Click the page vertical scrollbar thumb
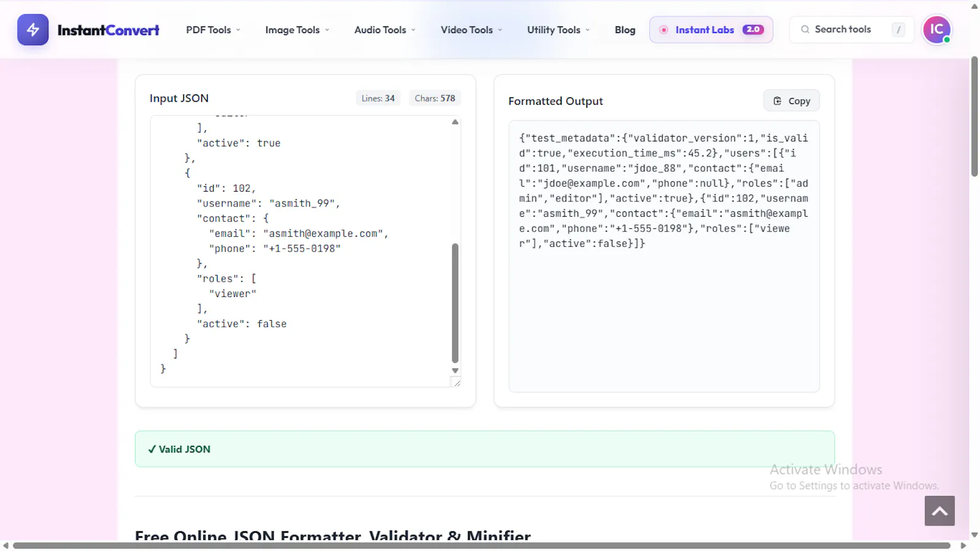The height and width of the screenshot is (551, 980). tap(974, 116)
